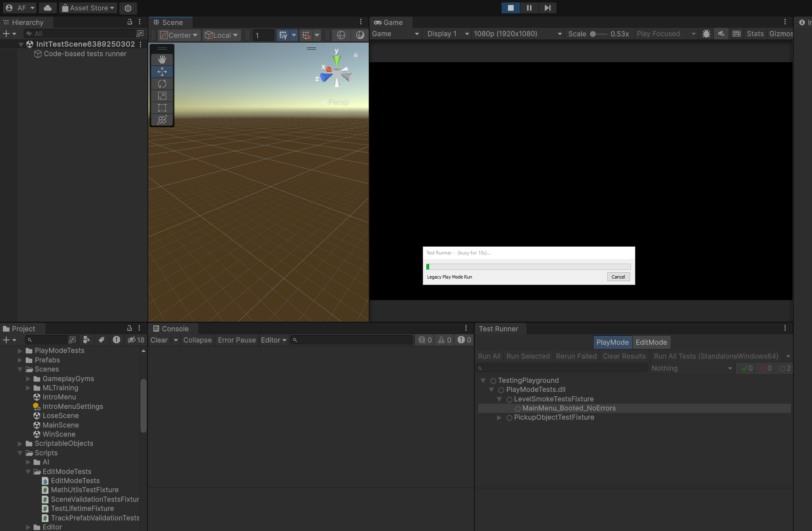Stop play mode with the stop button
Image resolution: width=812 pixels, height=531 pixels.
[x=511, y=8]
